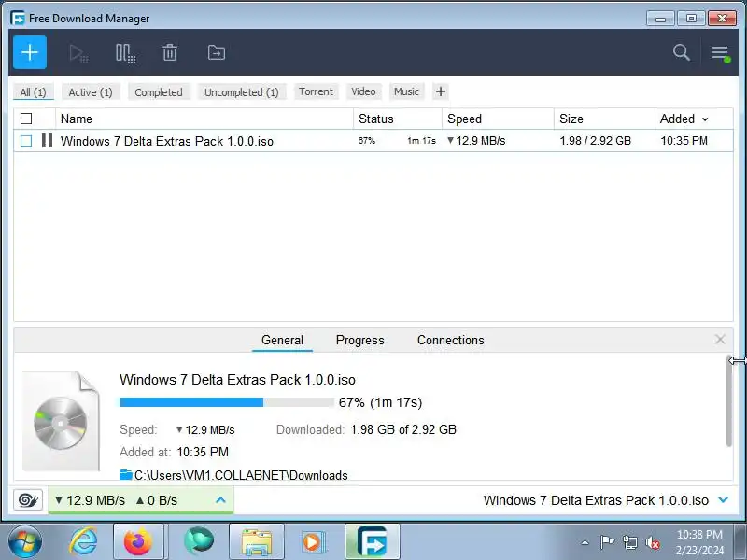Click the 12.9 MB/s speed cell in list
The height and width of the screenshot is (560, 747).
click(476, 141)
